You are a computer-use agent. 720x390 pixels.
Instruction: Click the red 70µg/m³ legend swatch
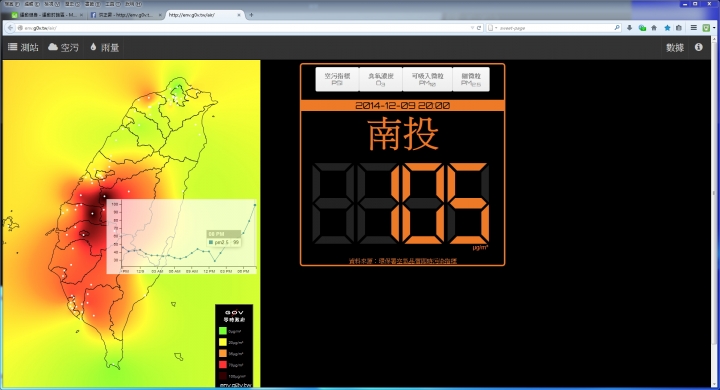pyautogui.click(x=223, y=365)
